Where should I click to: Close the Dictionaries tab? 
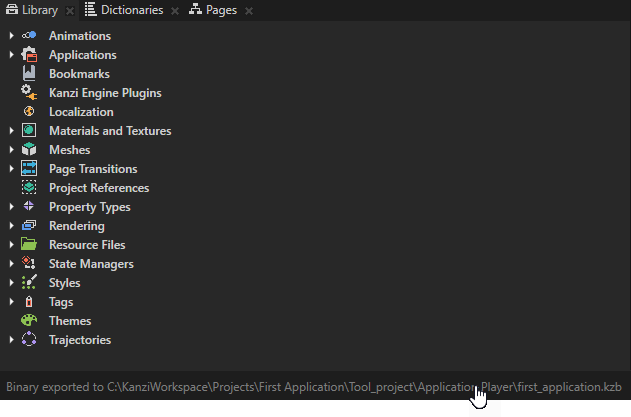(173, 11)
